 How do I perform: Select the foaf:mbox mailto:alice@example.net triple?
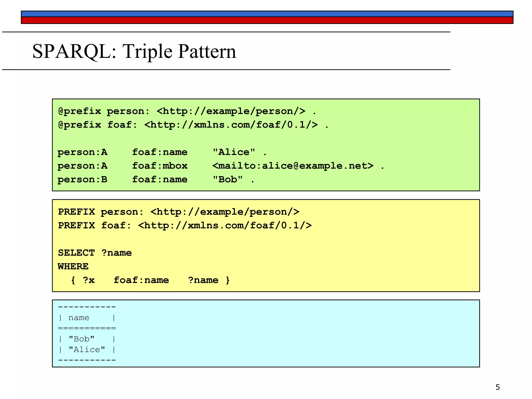point(221,166)
